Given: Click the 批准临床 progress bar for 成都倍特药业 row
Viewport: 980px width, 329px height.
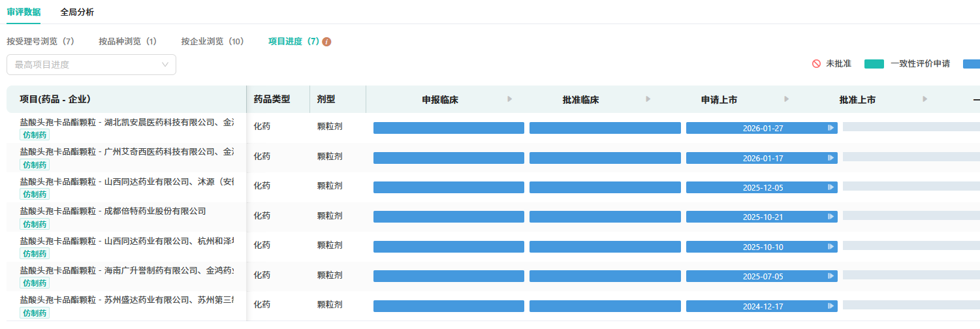Looking at the screenshot, I should pos(605,217).
